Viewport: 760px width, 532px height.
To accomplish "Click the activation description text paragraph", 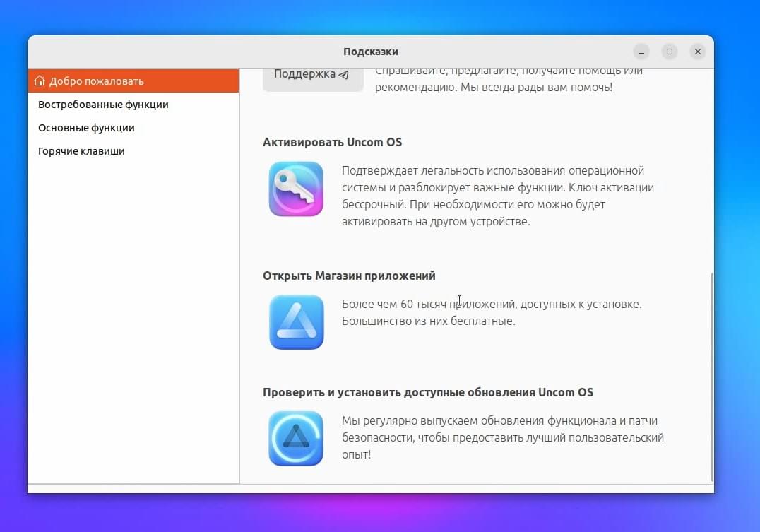I will (498, 196).
